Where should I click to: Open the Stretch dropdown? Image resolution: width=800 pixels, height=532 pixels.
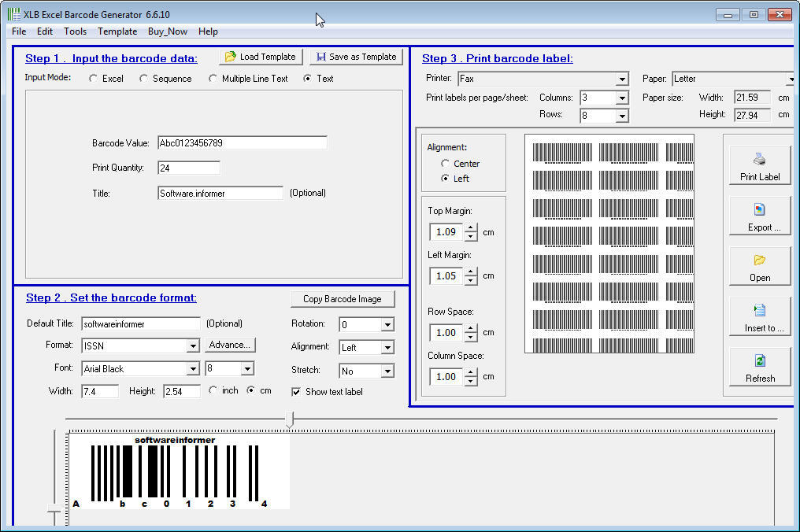(x=387, y=371)
